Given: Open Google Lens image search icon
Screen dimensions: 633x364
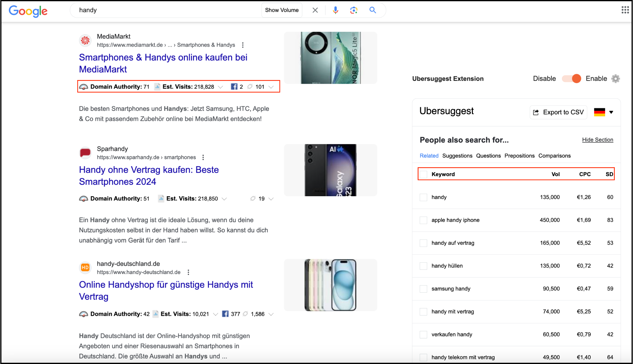Looking at the screenshot, I should click(x=354, y=10).
